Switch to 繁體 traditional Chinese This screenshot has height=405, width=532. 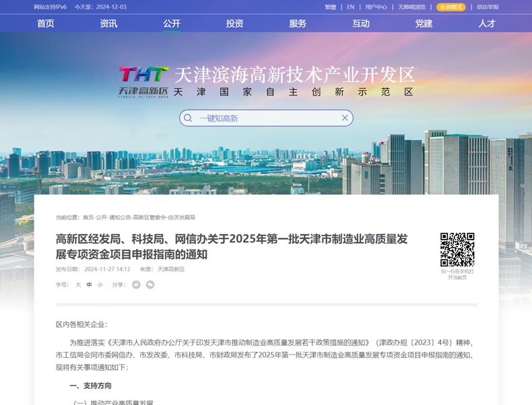coord(330,7)
